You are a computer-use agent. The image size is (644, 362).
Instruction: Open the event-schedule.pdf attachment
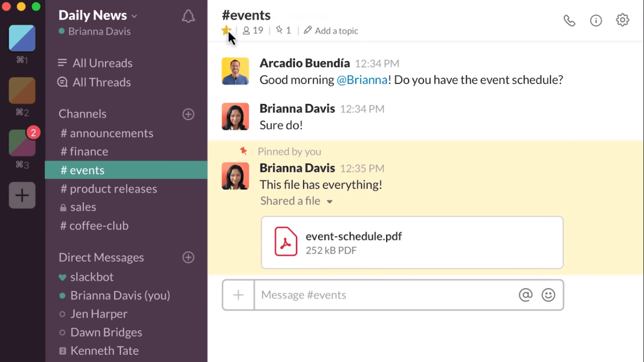point(413,243)
